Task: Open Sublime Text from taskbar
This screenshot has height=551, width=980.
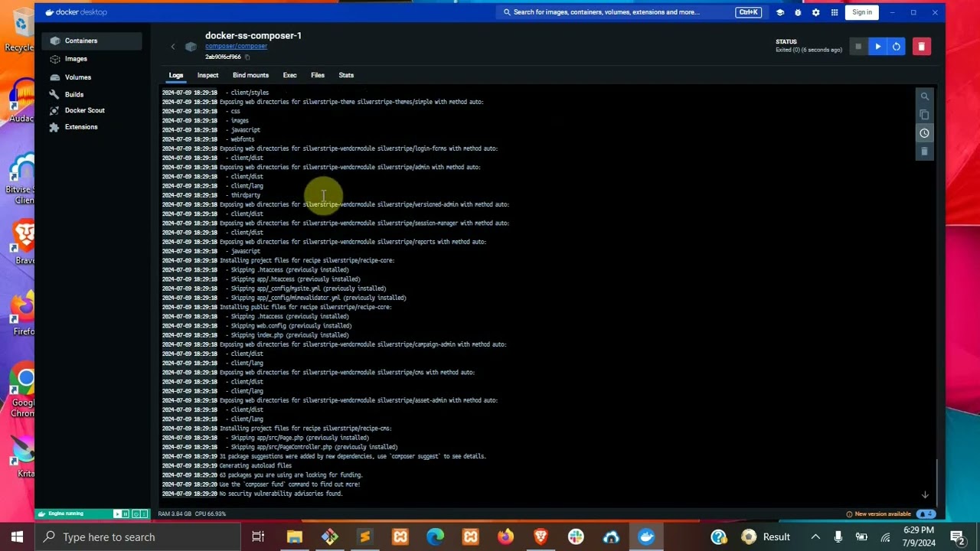Action: (364, 537)
